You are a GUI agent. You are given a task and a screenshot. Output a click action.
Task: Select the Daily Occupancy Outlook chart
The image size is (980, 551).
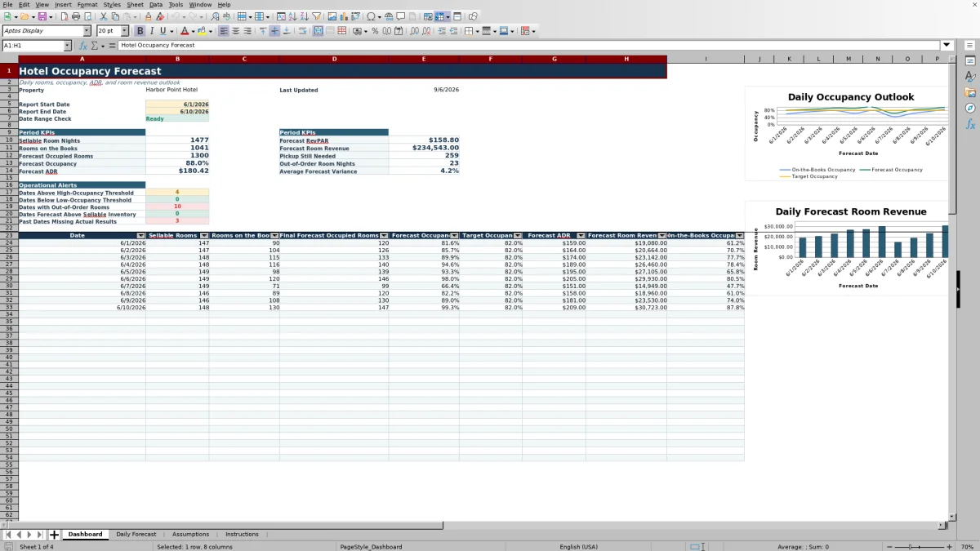click(x=848, y=134)
